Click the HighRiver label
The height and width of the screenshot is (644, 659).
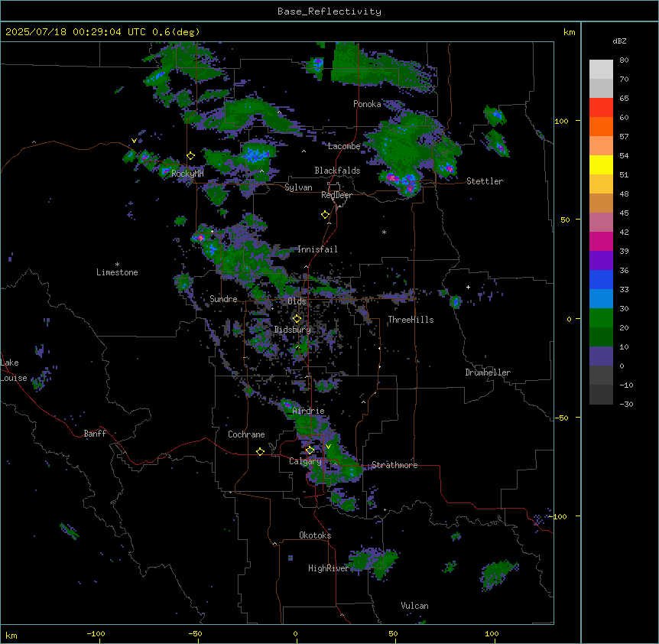(329, 568)
